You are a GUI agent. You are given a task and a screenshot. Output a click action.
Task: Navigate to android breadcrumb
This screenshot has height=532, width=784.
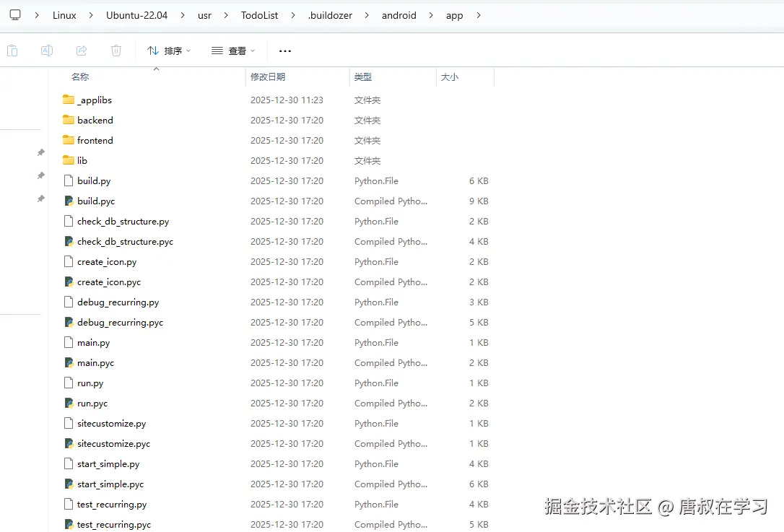pos(399,15)
